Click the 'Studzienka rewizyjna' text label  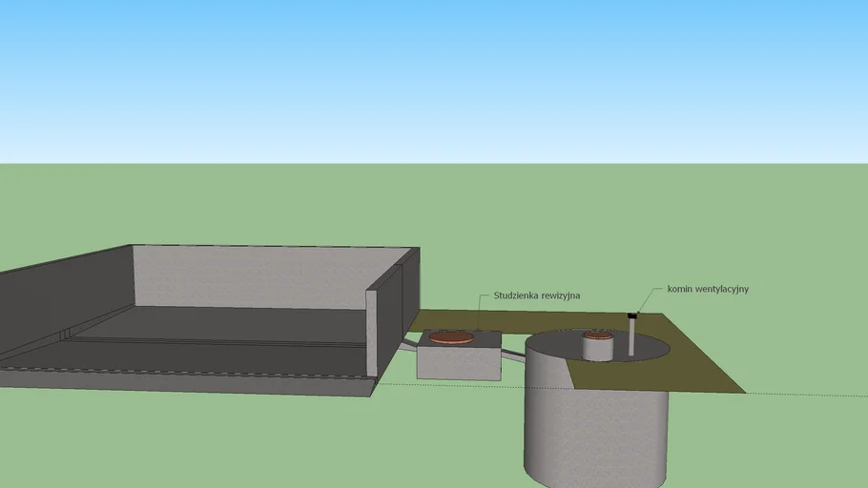coord(536,295)
